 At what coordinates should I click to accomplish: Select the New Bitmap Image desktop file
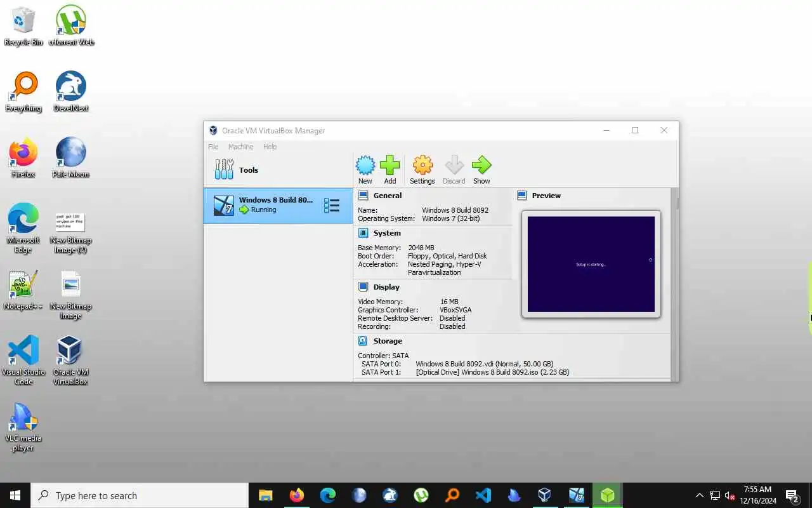coord(71,295)
